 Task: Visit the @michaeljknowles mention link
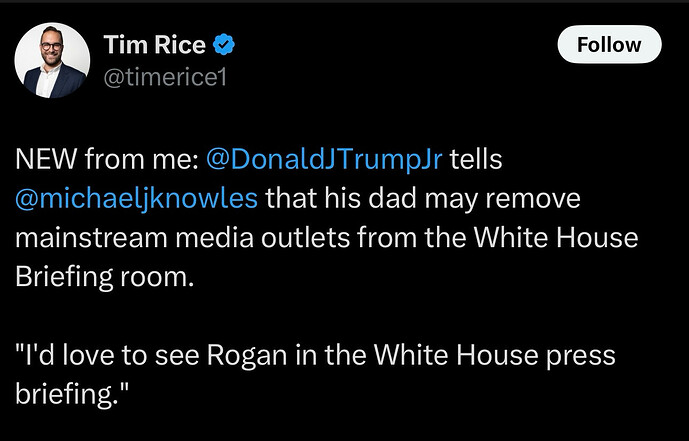pyautogui.click(x=136, y=199)
